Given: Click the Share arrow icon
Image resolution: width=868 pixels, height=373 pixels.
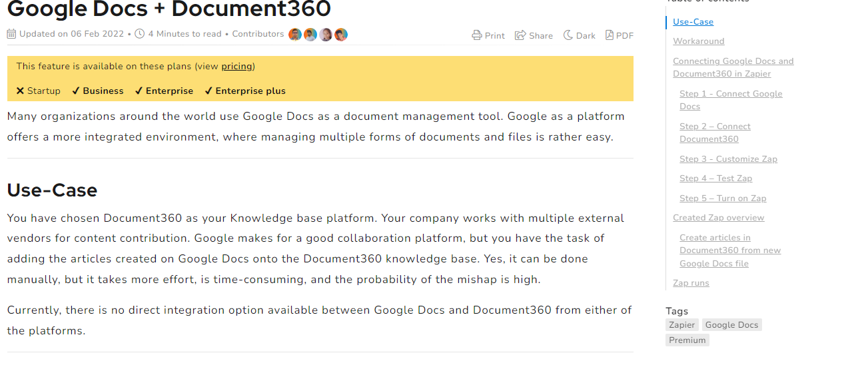Looking at the screenshot, I should (x=520, y=35).
